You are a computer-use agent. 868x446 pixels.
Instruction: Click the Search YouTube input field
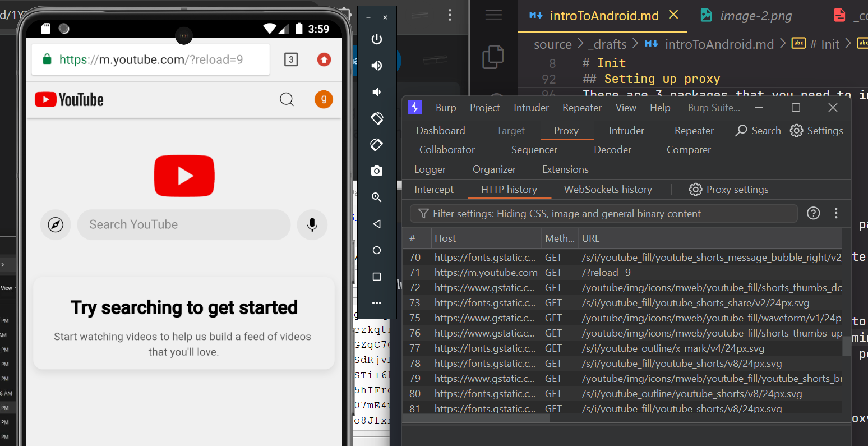(x=184, y=225)
